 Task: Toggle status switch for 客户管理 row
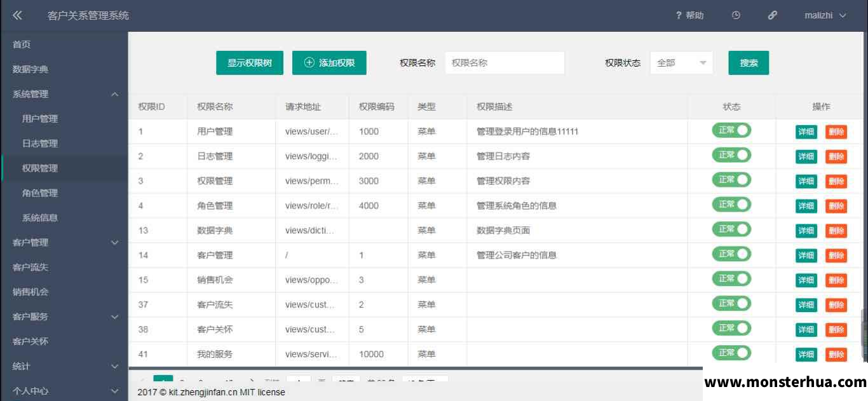pyautogui.click(x=731, y=254)
